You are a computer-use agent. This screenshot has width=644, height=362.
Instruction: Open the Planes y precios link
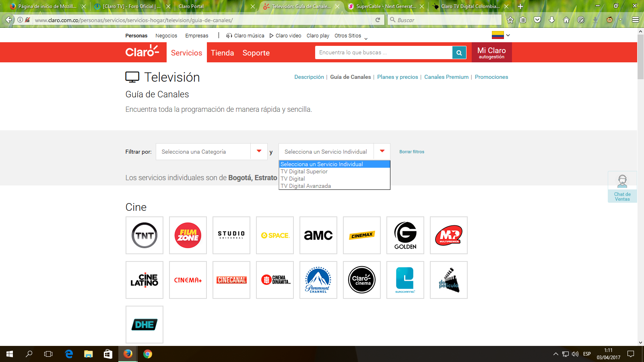pos(397,77)
